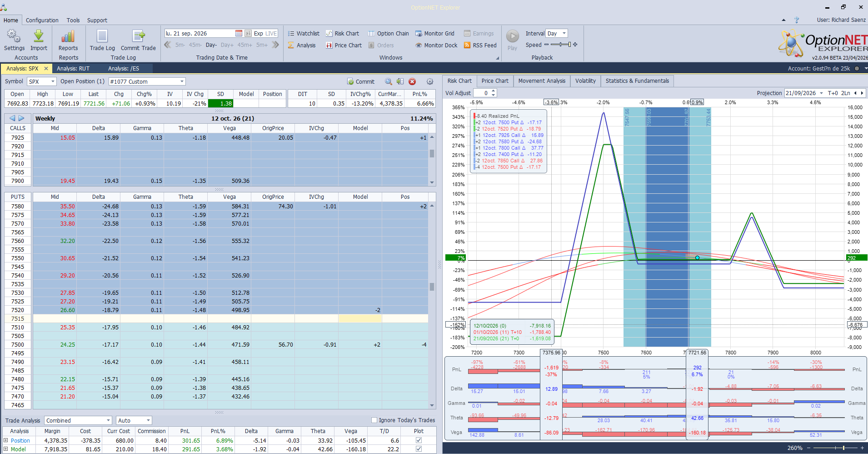Open the RSS Feed window
This screenshot has height=454, width=868.
(x=480, y=45)
